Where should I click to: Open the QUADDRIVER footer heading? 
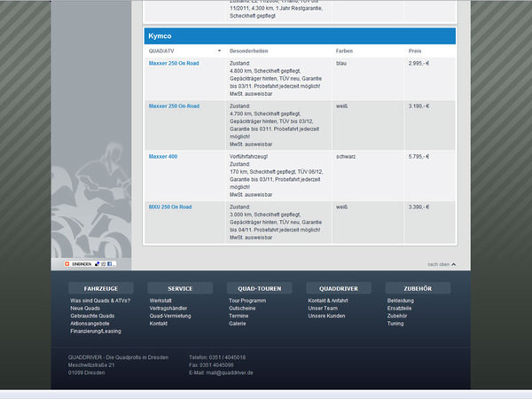339,288
